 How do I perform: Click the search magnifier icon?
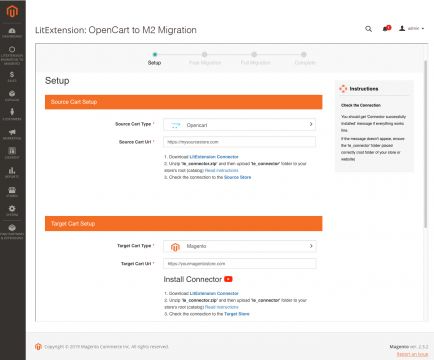pos(368,29)
